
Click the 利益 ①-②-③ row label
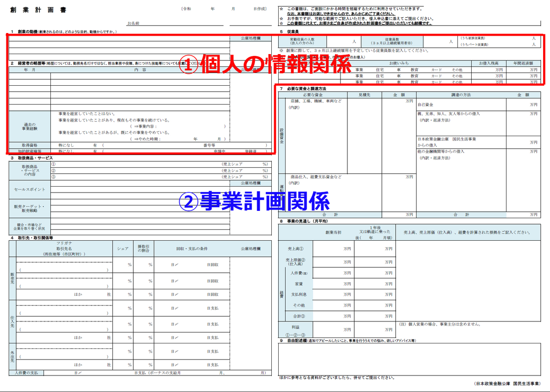[296, 330]
